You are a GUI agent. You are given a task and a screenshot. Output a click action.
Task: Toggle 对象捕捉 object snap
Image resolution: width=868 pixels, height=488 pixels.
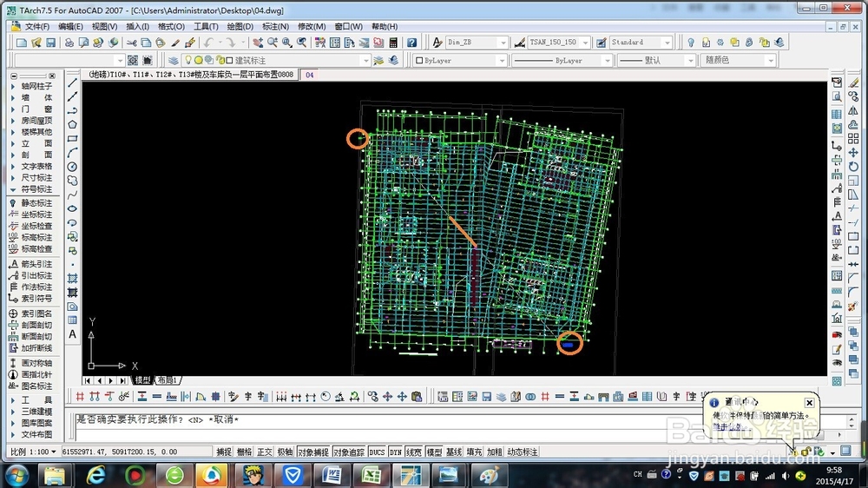click(312, 452)
